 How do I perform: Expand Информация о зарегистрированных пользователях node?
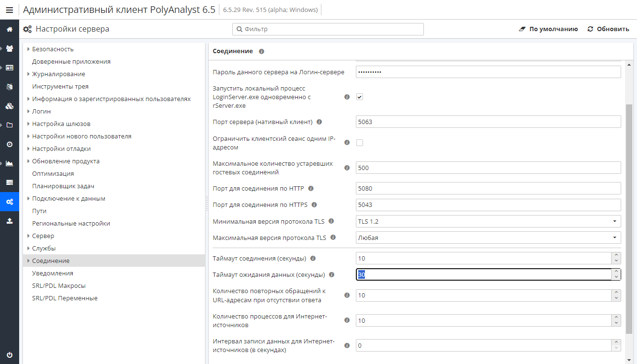click(28, 99)
